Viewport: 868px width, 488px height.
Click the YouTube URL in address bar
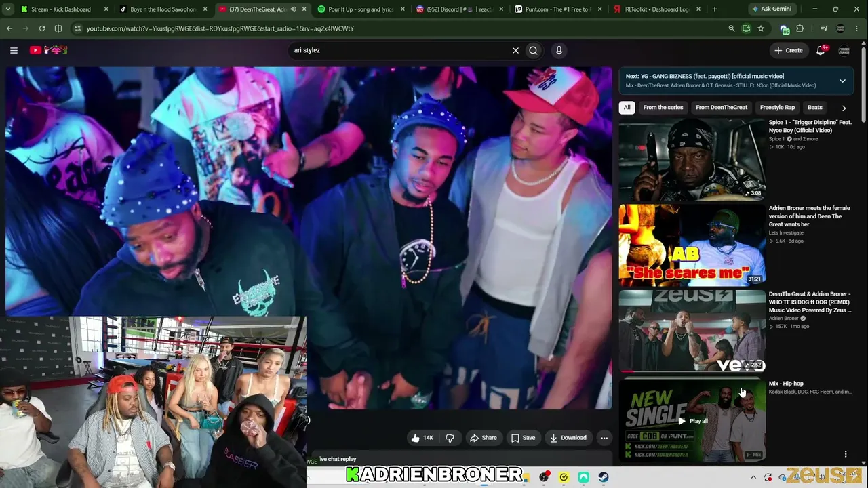220,28
